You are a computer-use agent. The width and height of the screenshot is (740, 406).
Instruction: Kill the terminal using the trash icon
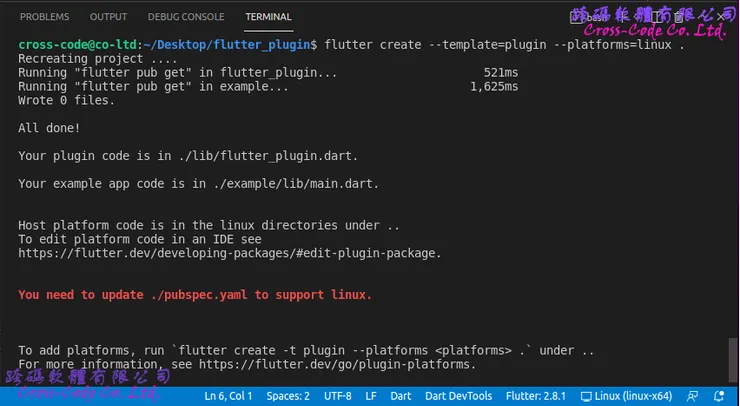click(x=676, y=17)
